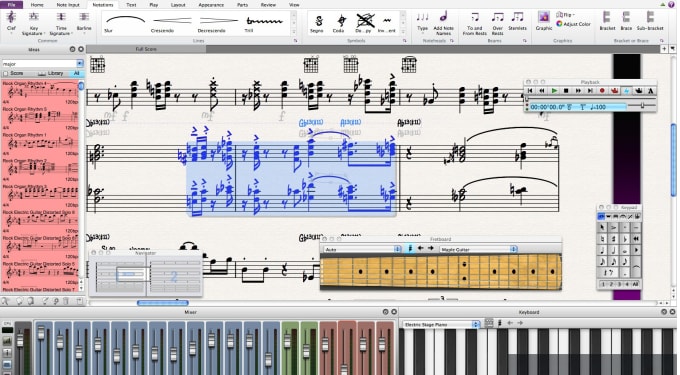This screenshot has width=680, height=375.
Task: Select the Full Score document tab
Action: point(146,49)
